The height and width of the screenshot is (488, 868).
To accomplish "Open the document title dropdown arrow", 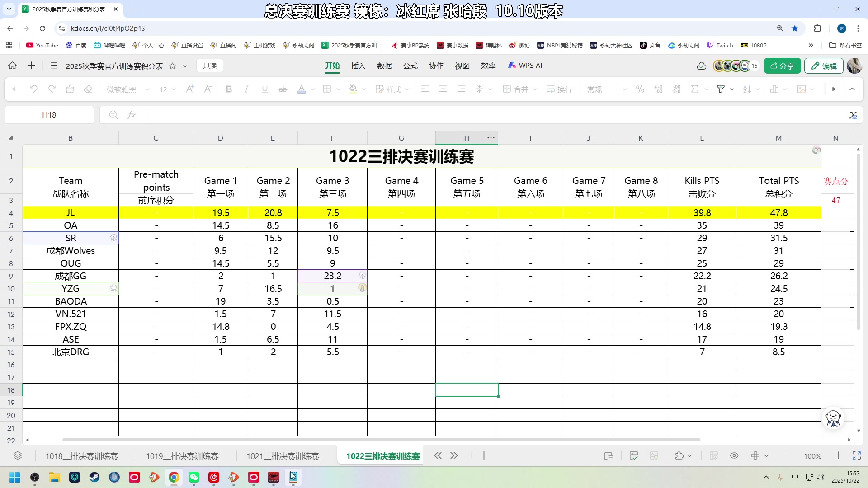I will tap(185, 66).
